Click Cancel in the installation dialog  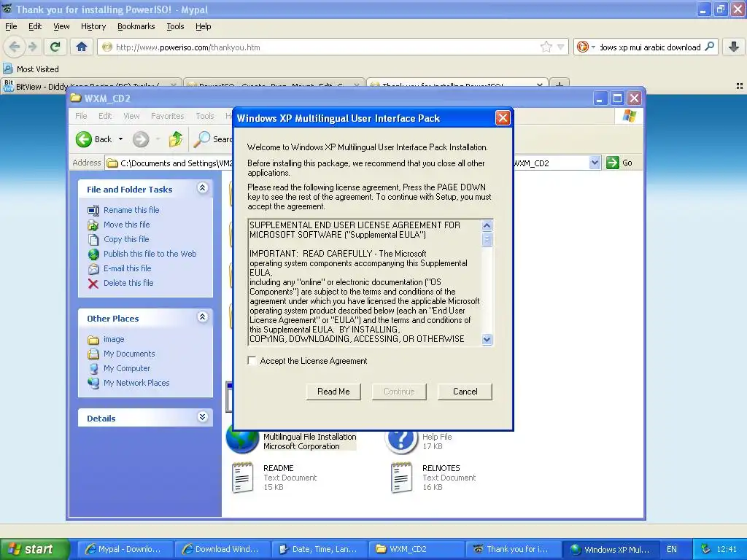click(465, 392)
